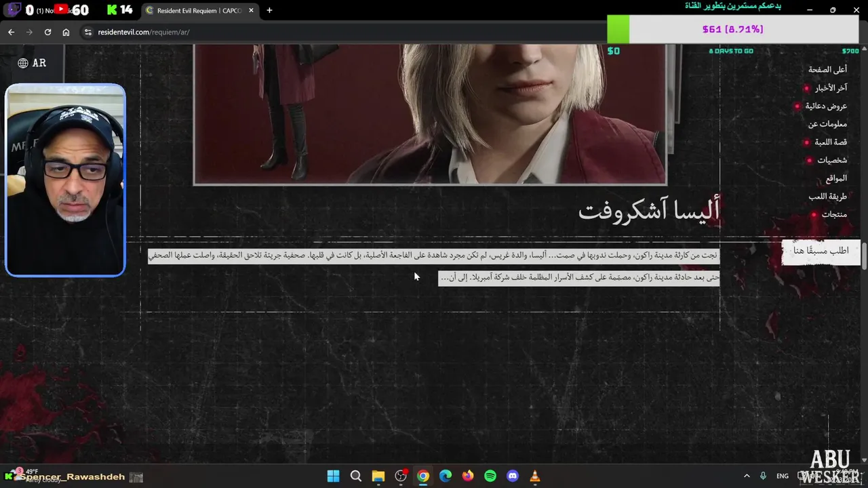Select the Resident Evil Requiem CAPCOM tab

click(201, 10)
